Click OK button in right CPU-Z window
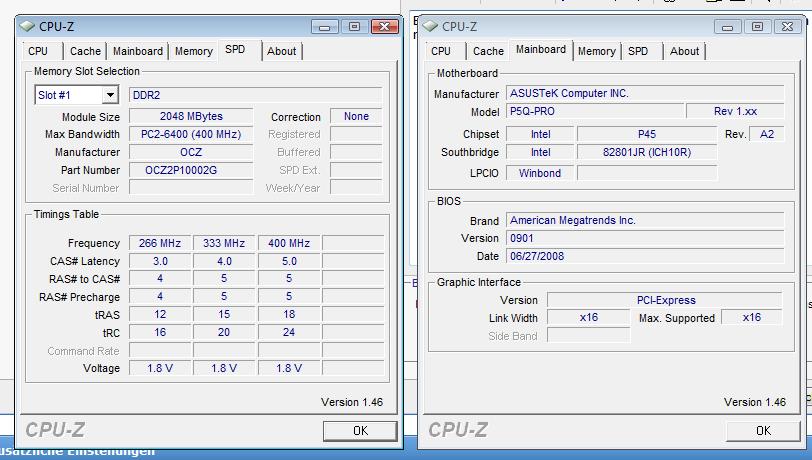Image resolution: width=812 pixels, height=460 pixels. pos(763,430)
